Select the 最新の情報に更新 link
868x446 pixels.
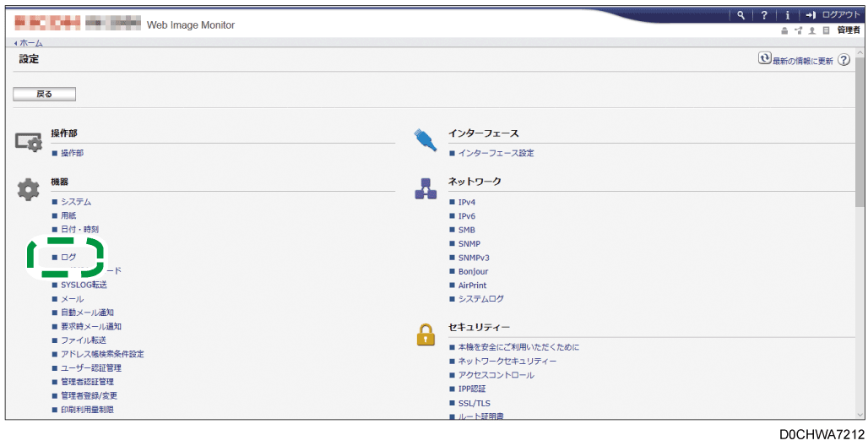pyautogui.click(x=803, y=61)
